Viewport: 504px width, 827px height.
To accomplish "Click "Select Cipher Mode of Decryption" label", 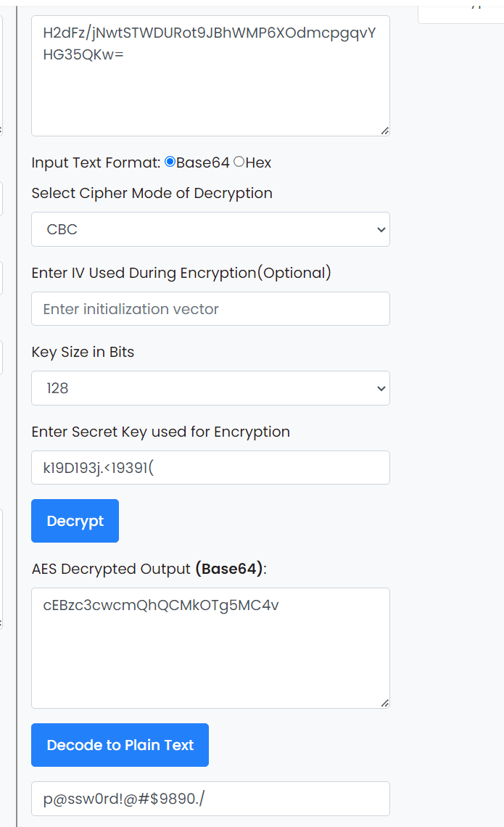I will pos(152,193).
